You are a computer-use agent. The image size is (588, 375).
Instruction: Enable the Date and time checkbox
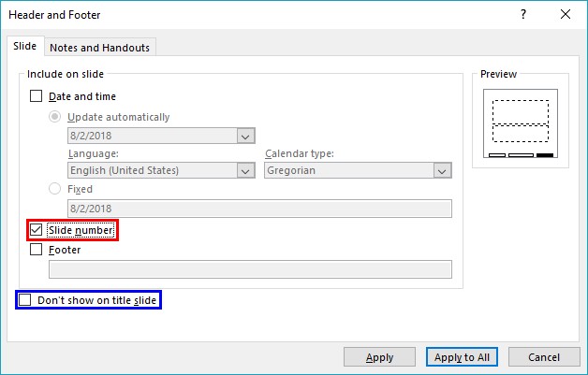coord(36,96)
